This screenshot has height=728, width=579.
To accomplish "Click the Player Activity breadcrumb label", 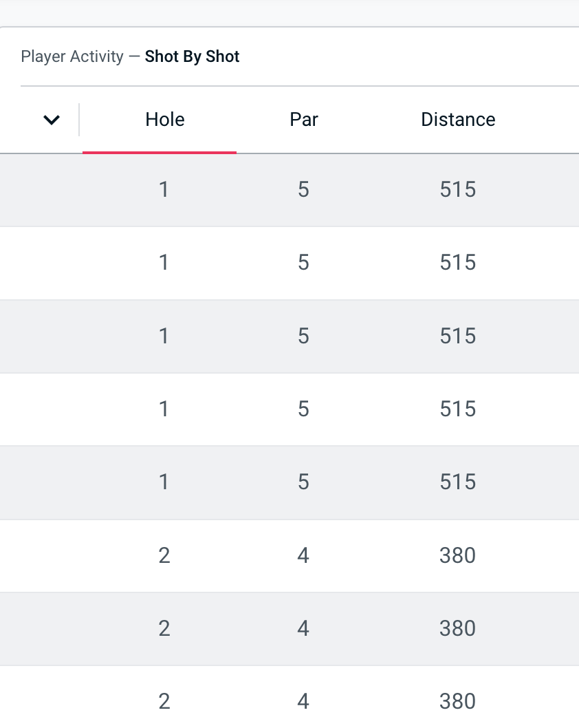I will point(72,56).
